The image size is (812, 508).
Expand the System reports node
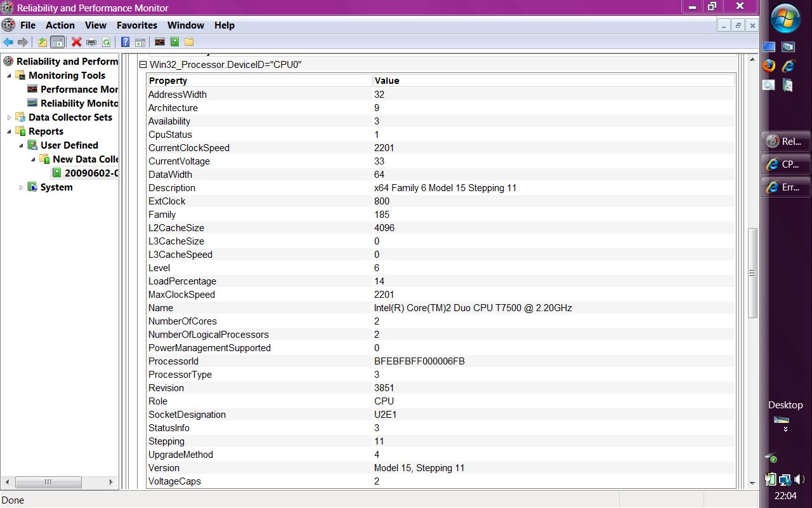tap(21, 187)
